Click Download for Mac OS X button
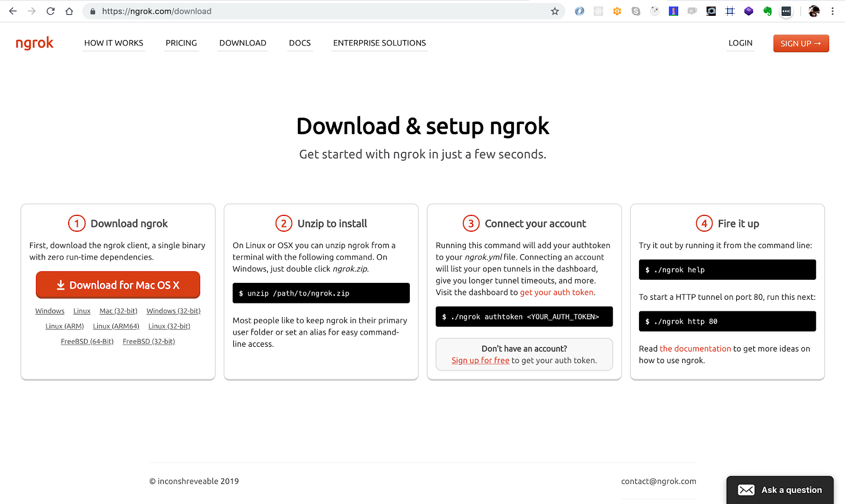The height and width of the screenshot is (504, 845). (x=118, y=285)
